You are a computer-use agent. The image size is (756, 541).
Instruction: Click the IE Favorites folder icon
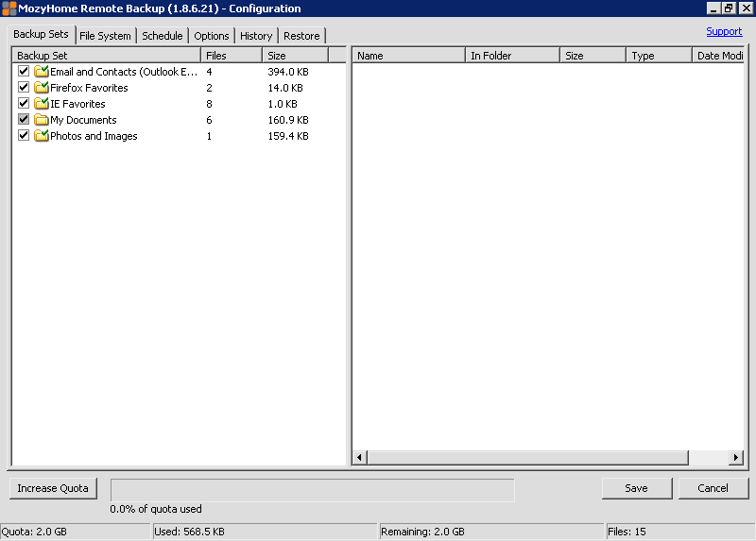[x=42, y=103]
